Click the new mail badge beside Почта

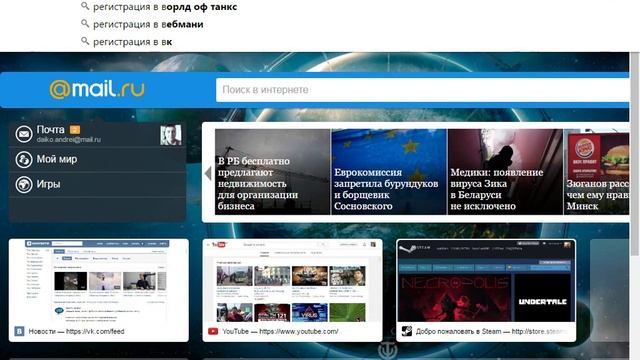(x=75, y=130)
